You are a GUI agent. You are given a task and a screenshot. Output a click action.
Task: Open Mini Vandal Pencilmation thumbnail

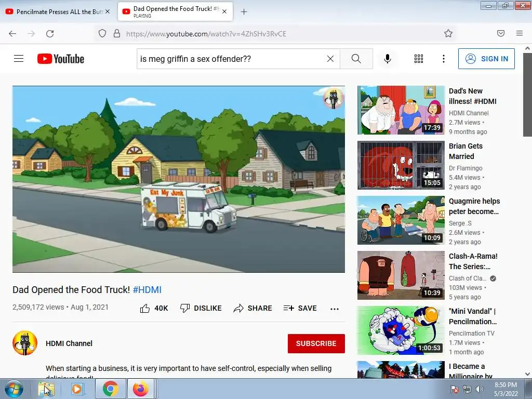(401, 330)
